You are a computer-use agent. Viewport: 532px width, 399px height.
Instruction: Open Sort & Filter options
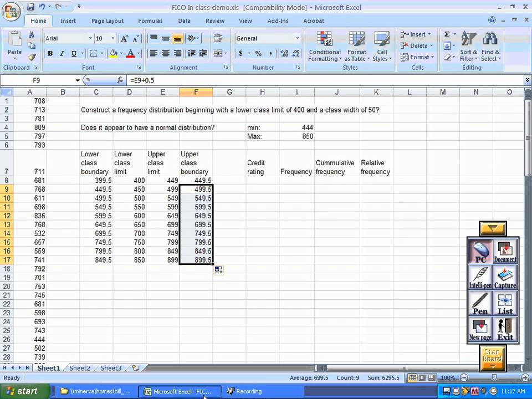tap(469, 46)
